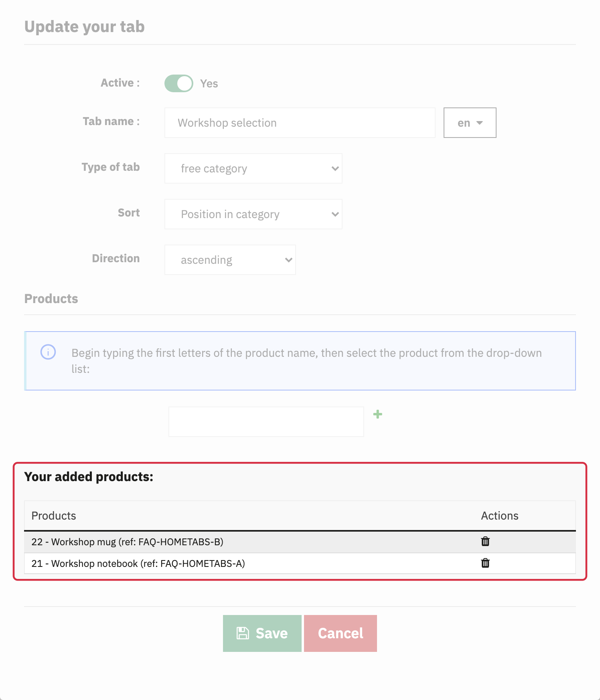
Task: Delete the Workshop mug product row
Action: click(x=485, y=541)
